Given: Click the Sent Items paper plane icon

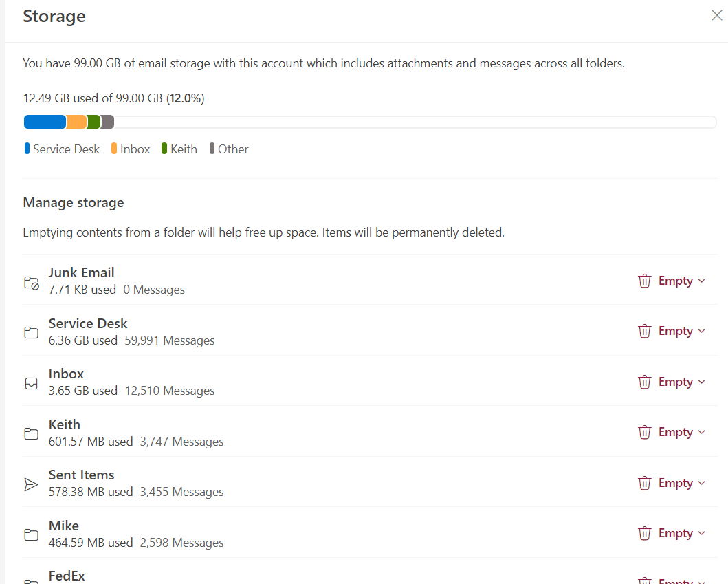Looking at the screenshot, I should pyautogui.click(x=31, y=484).
